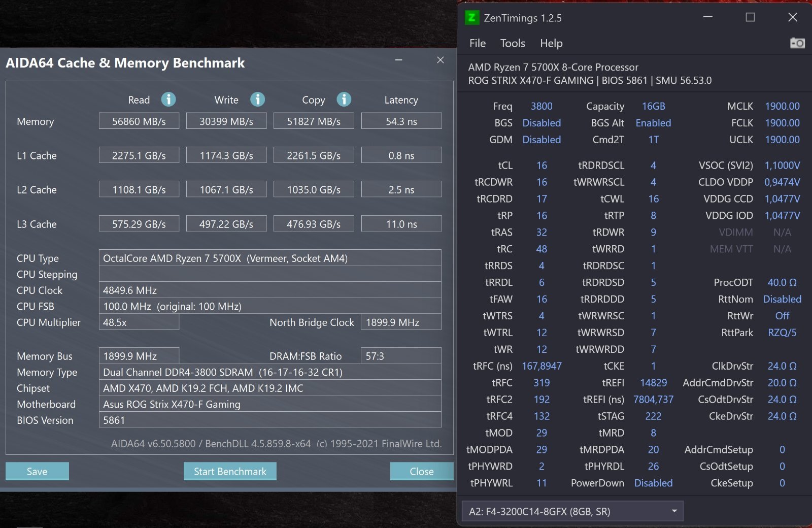
Task: Click the Chipset AMD X470 field
Action: [270, 388]
